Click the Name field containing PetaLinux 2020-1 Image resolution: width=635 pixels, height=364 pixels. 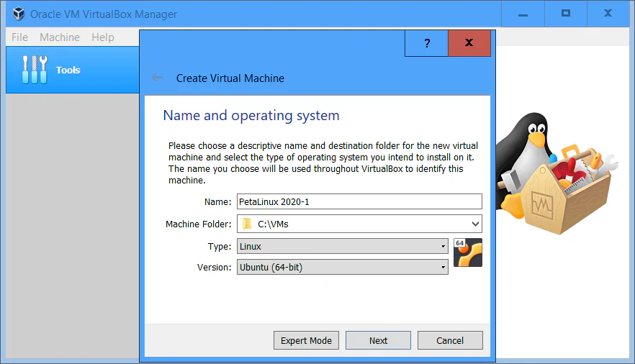pos(359,202)
